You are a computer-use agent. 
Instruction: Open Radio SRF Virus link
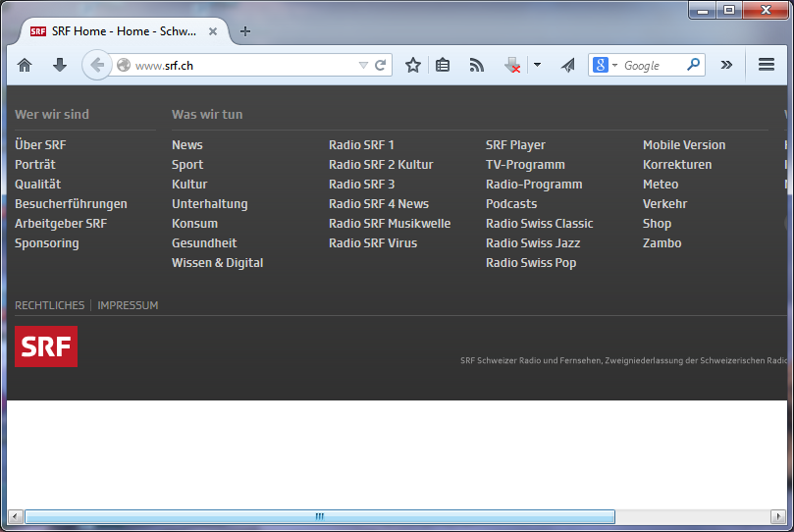[373, 243]
